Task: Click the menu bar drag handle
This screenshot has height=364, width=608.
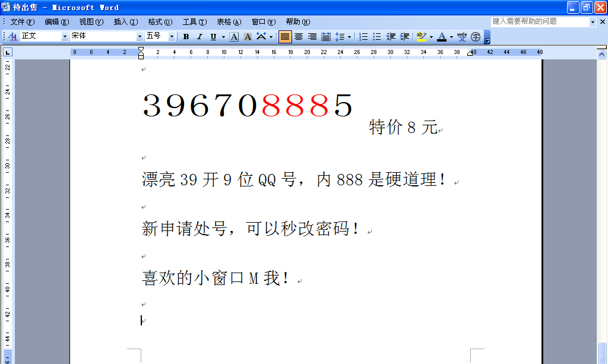Action: tap(4, 22)
